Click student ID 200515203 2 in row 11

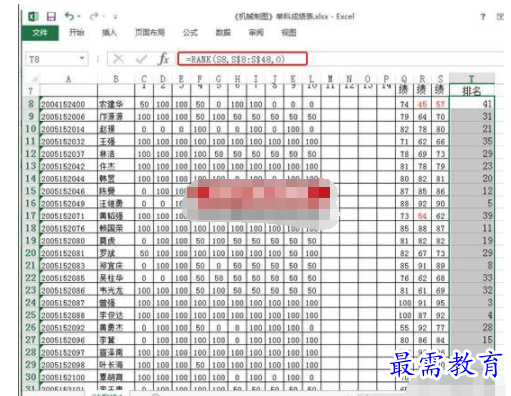coord(68,141)
